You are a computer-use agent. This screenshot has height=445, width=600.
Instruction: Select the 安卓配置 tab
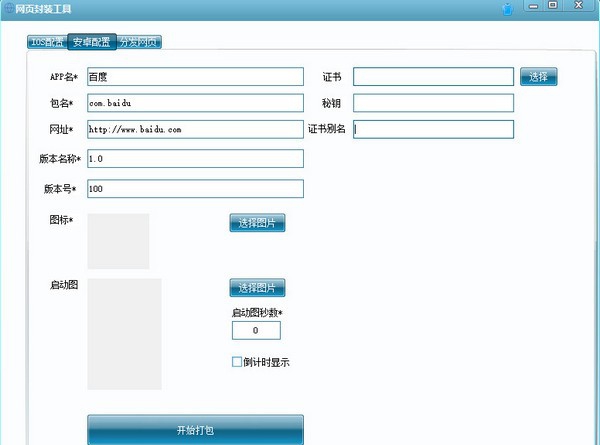click(x=92, y=42)
